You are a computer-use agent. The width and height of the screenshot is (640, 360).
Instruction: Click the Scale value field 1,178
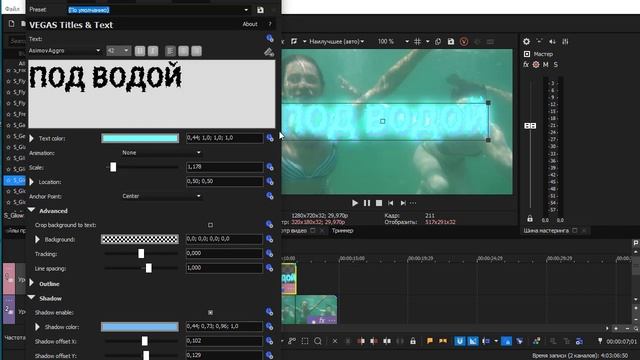coord(224,167)
